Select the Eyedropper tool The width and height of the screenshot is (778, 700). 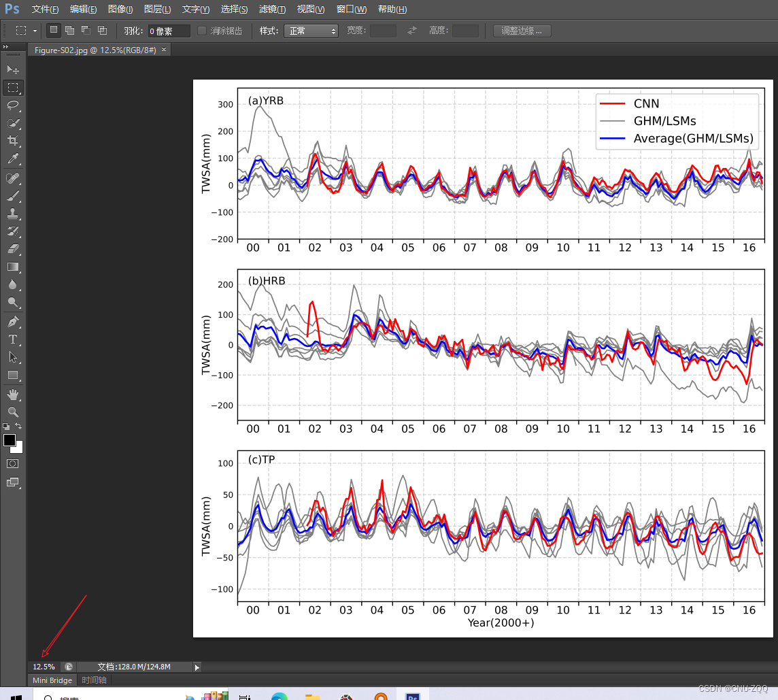pos(13,159)
